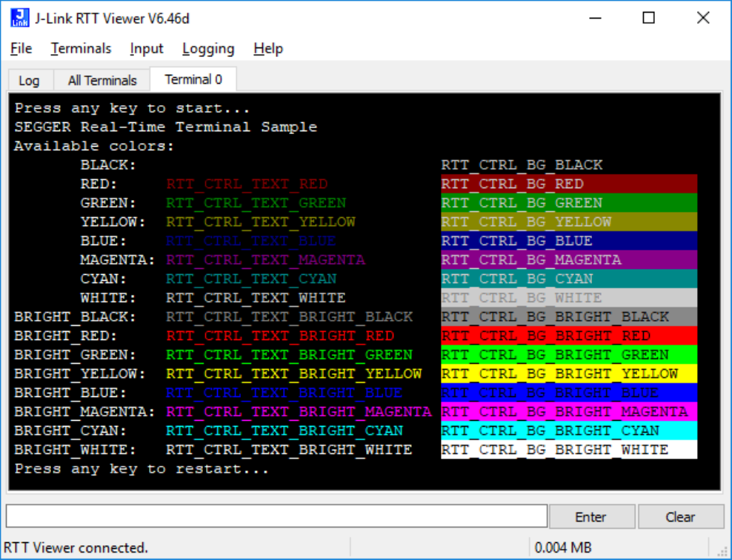Image resolution: width=732 pixels, height=560 pixels.
Task: Click the Clear button
Action: [680, 517]
